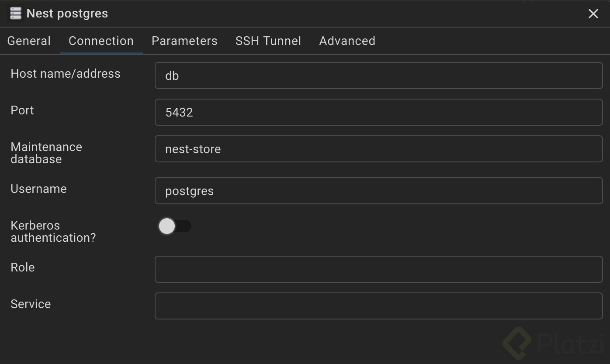Go to the SSH Tunnel tab
The image size is (610, 364).
tap(268, 41)
